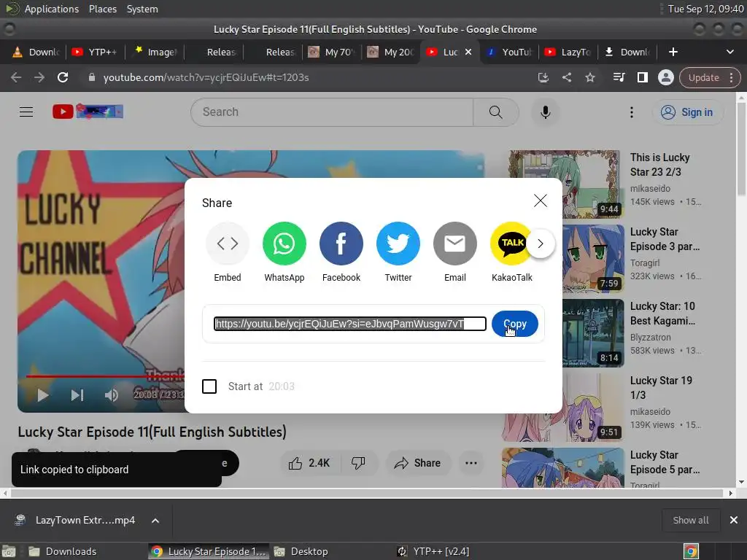
Task: Toggle Chrome side panel icon
Action: pyautogui.click(x=642, y=77)
